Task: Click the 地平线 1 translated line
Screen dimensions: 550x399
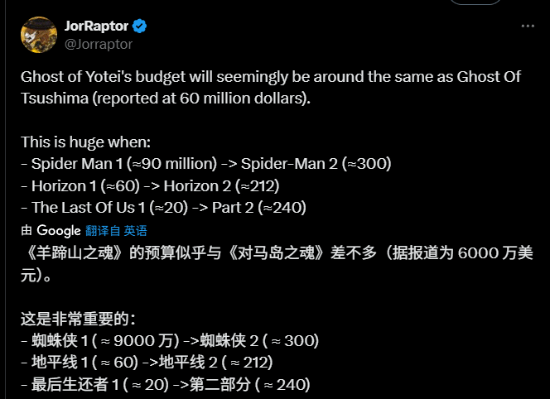Action: point(147,363)
